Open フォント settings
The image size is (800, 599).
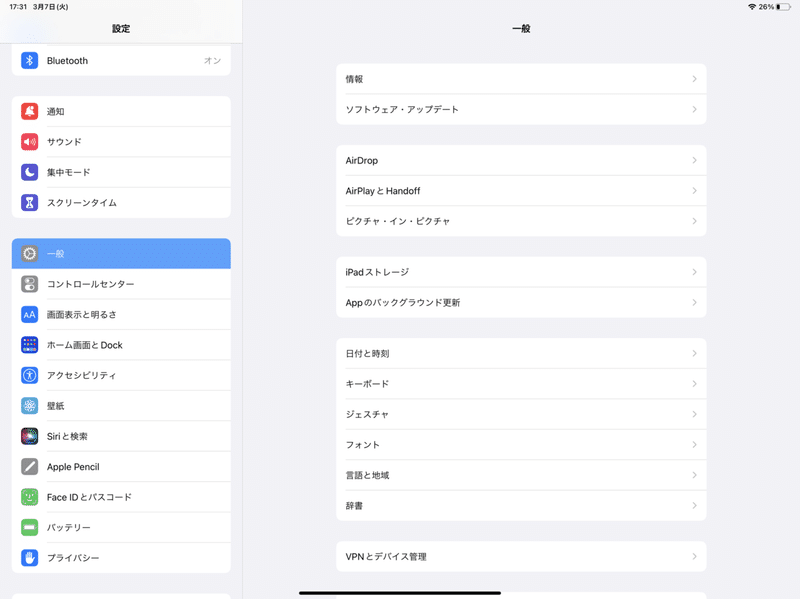pyautogui.click(x=521, y=444)
